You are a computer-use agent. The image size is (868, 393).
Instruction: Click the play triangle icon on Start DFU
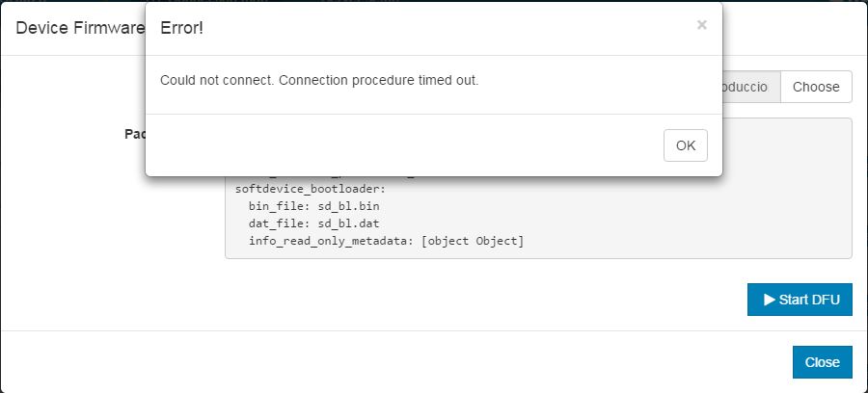[770, 300]
